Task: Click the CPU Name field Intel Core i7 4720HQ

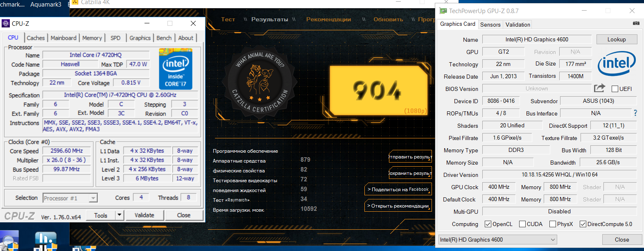Action: point(95,55)
